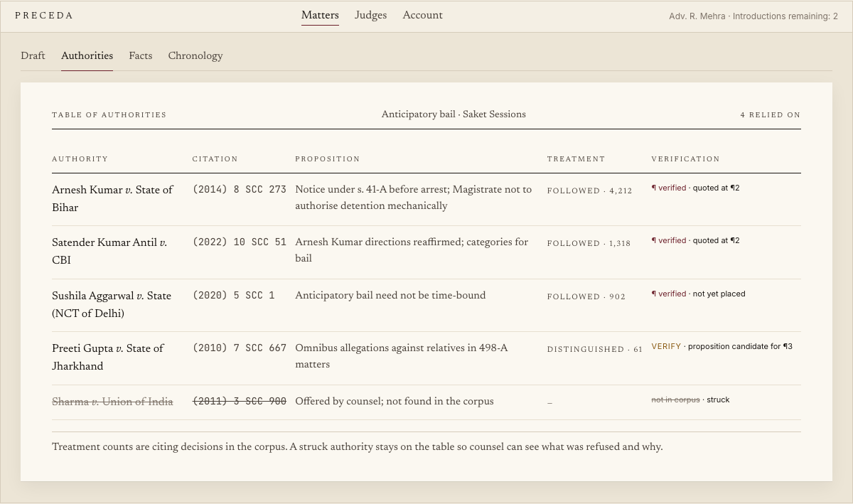Click 'Omnibus allegations against relatives' proposition
Screen dimensions: 853x504
[x=402, y=356]
